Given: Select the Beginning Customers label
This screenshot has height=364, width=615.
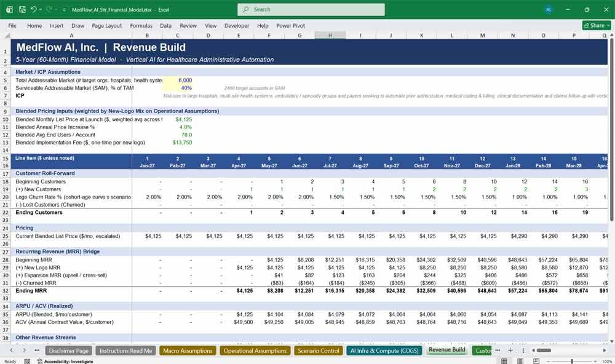Looking at the screenshot, I should tap(41, 182).
